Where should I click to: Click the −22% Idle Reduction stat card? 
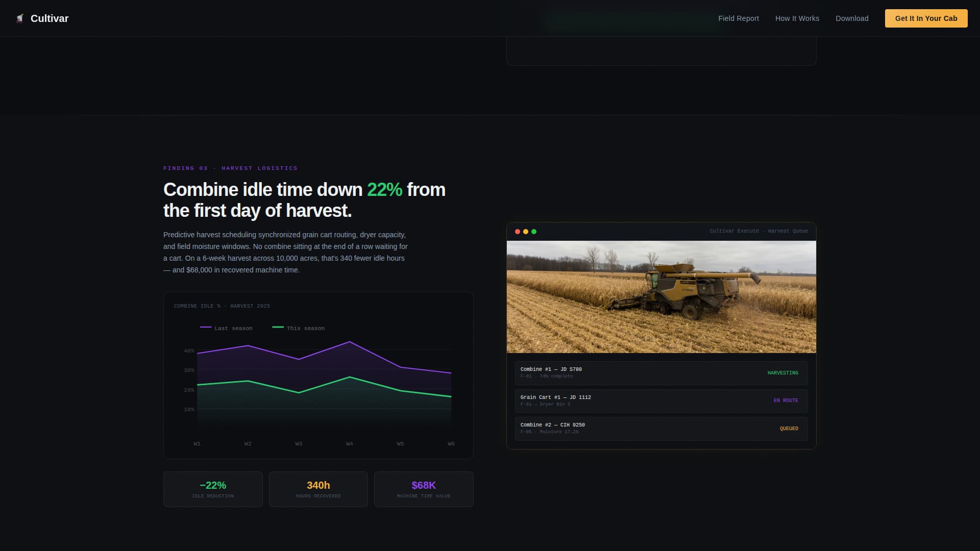[213, 489]
